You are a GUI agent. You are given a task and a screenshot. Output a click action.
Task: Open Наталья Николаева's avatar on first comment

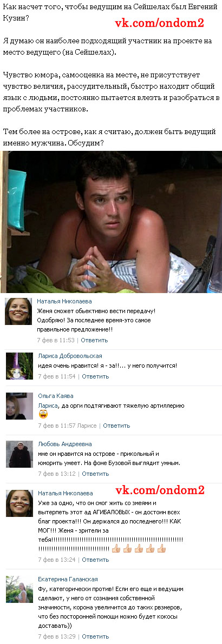click(x=18, y=311)
